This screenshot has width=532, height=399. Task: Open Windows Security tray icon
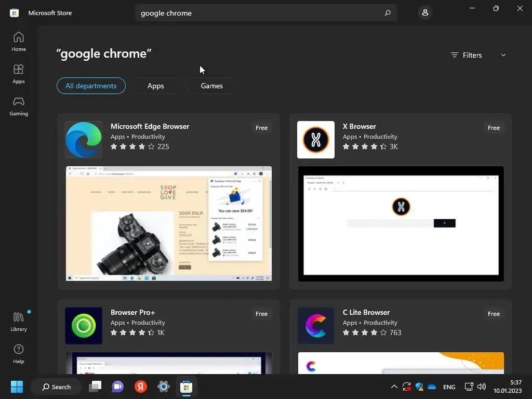point(419,387)
